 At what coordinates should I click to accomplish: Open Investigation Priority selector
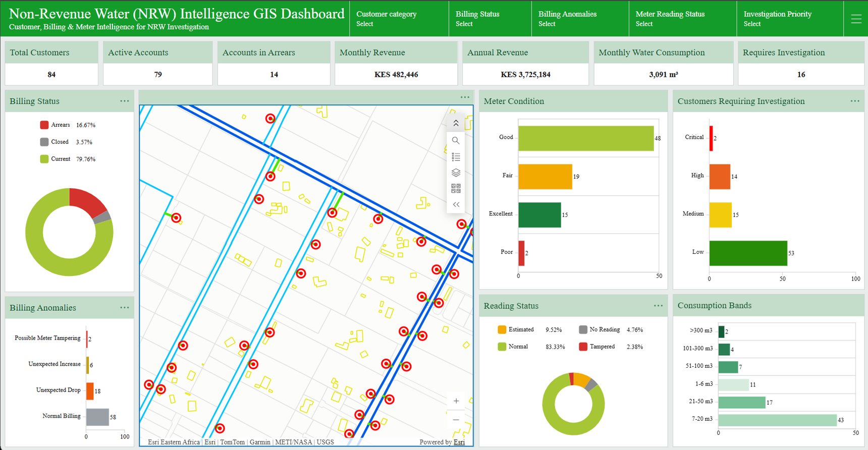790,19
